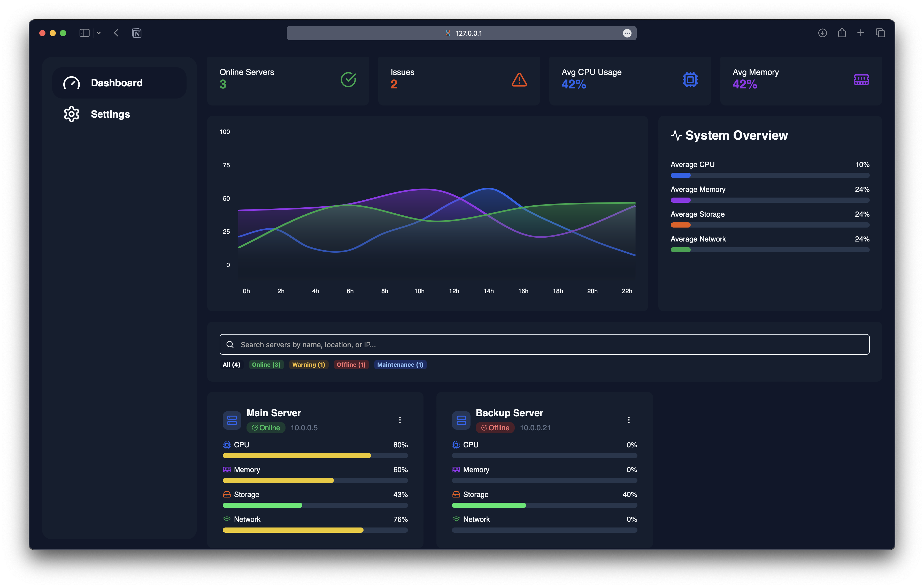Click the Backup Server title
Image resolution: width=924 pixels, height=588 pixels.
coord(509,413)
